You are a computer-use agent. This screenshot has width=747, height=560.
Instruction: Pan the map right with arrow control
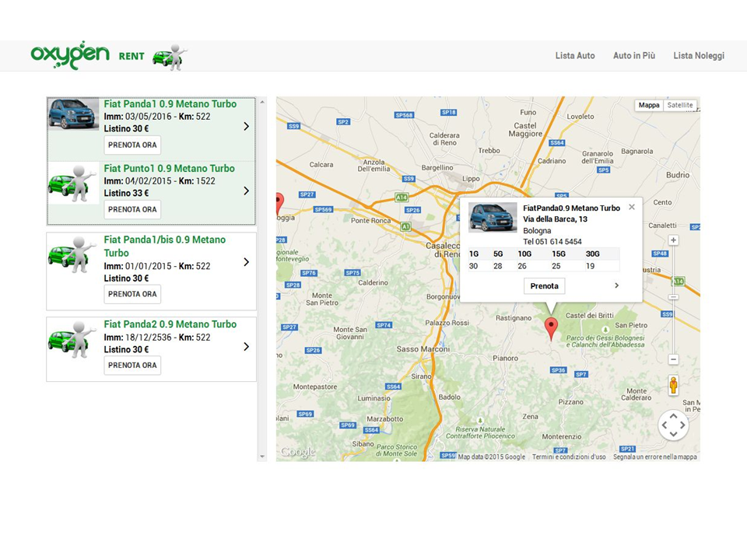tap(682, 425)
